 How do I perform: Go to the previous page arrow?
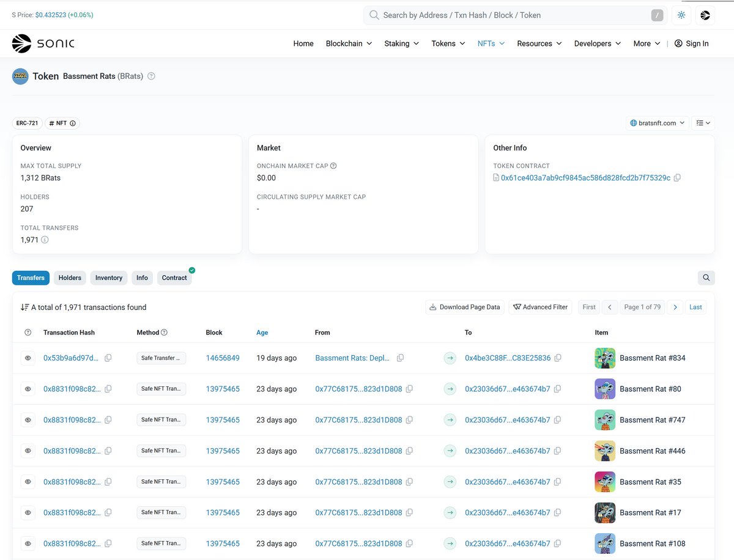(x=610, y=307)
